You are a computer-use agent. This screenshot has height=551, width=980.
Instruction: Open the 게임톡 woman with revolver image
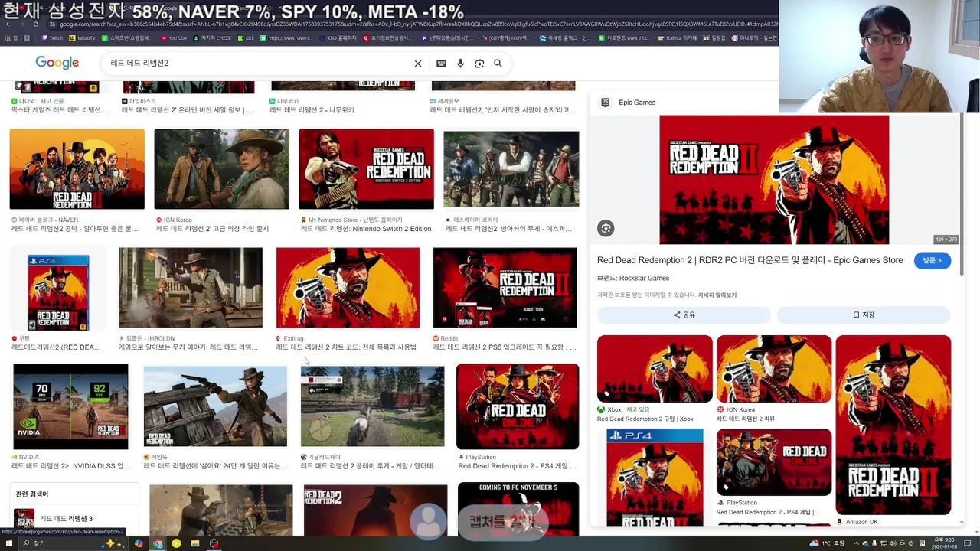[x=215, y=406]
